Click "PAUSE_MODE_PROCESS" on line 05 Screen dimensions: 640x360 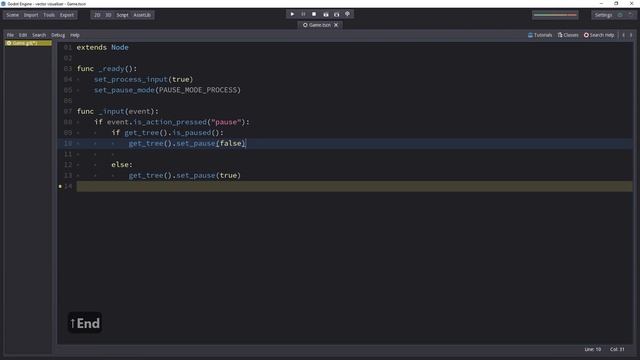click(x=198, y=90)
